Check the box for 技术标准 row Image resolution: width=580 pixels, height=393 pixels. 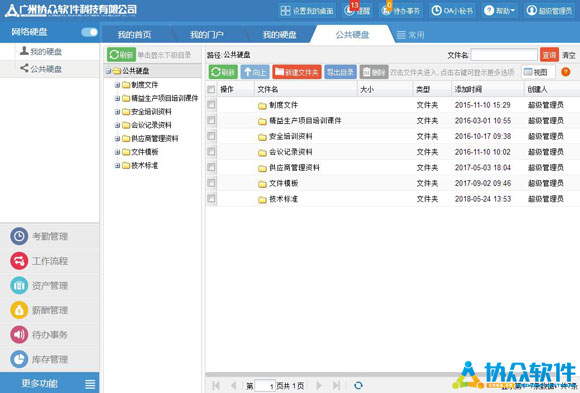211,199
